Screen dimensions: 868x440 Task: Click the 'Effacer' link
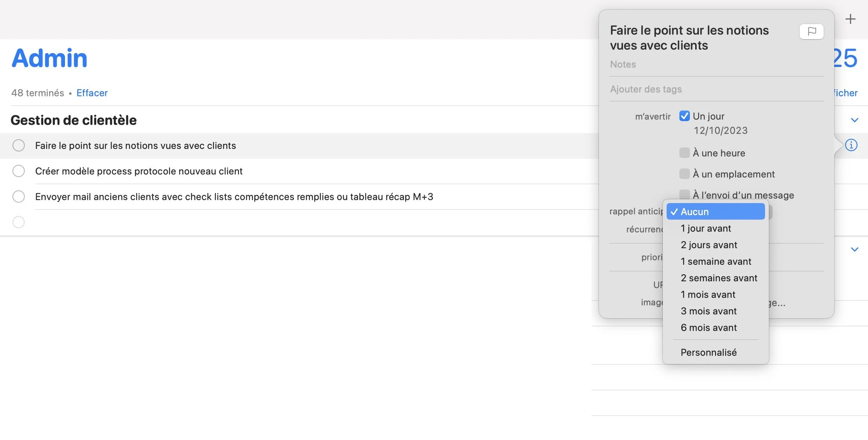pyautogui.click(x=92, y=93)
